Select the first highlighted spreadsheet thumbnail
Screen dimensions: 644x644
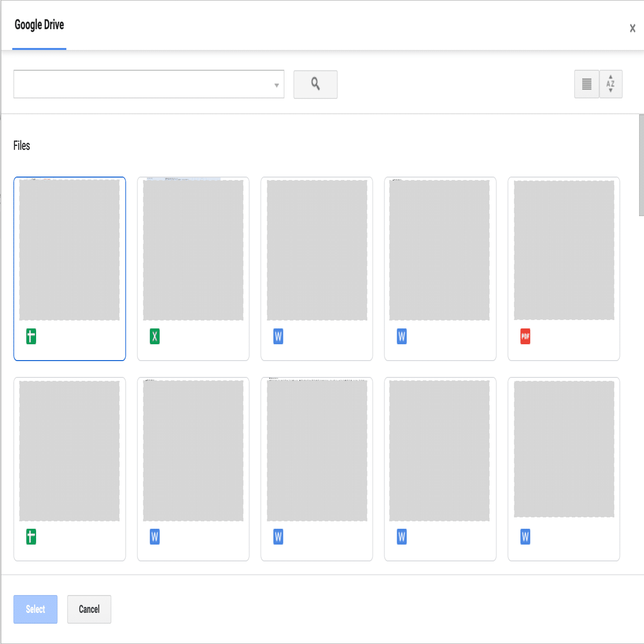(69, 250)
